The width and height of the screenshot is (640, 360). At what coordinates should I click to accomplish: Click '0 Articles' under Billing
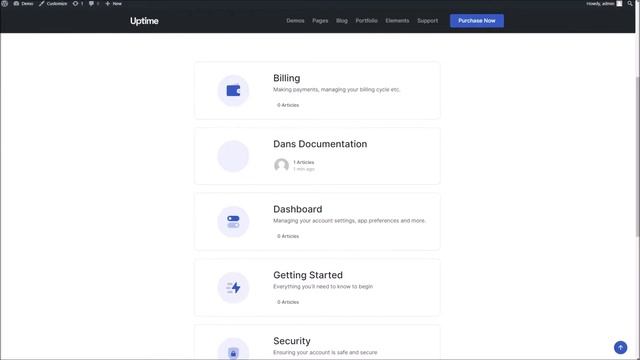click(288, 105)
